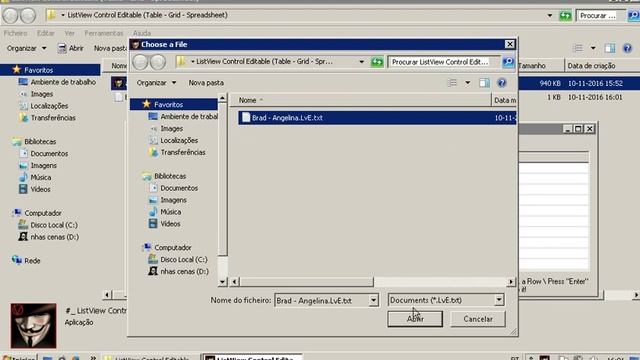640x360 pixels.
Task: Click the back arrow in Choose a File dialog
Action: [x=140, y=62]
